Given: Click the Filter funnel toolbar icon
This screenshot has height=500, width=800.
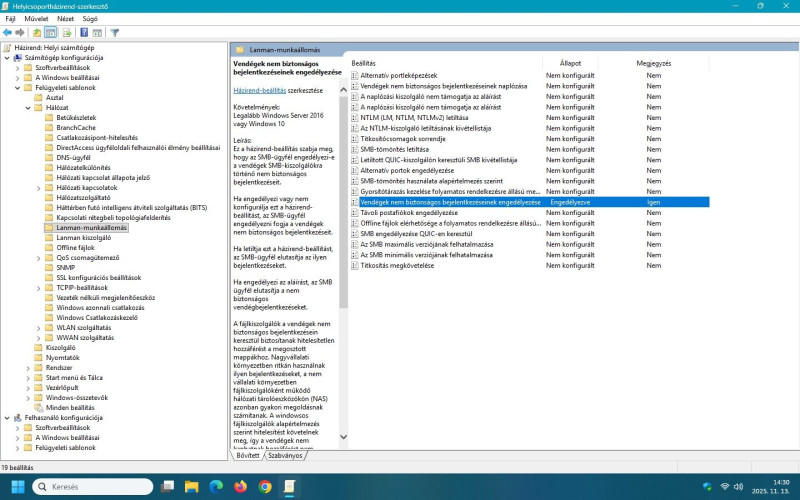Looking at the screenshot, I should 115,33.
